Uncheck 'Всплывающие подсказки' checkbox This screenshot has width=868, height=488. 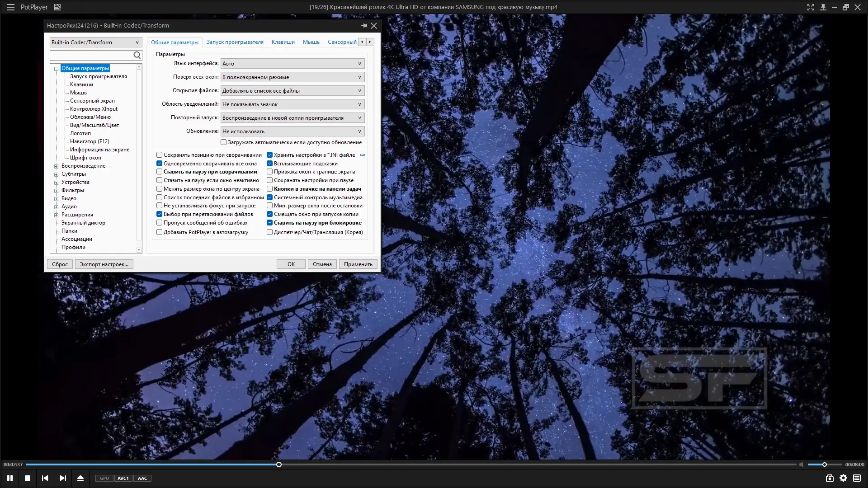click(x=270, y=164)
